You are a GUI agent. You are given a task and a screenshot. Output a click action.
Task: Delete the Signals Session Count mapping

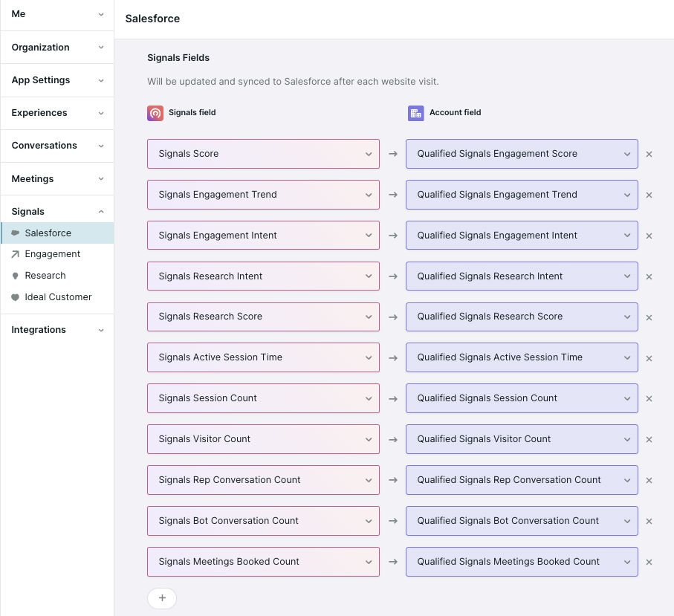pyautogui.click(x=649, y=398)
